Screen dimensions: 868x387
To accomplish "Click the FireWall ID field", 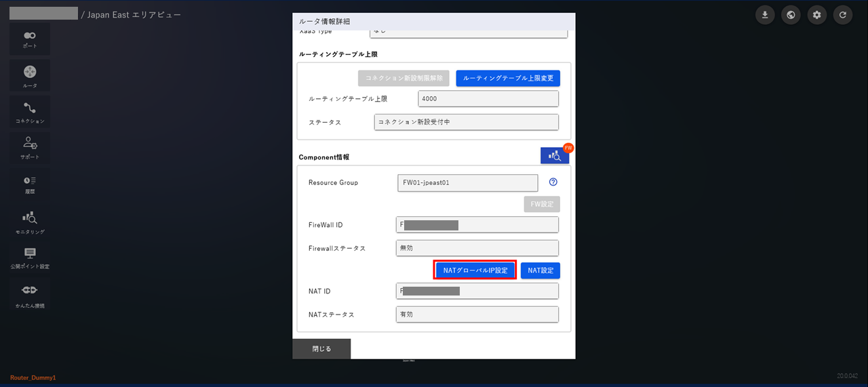I will point(477,225).
